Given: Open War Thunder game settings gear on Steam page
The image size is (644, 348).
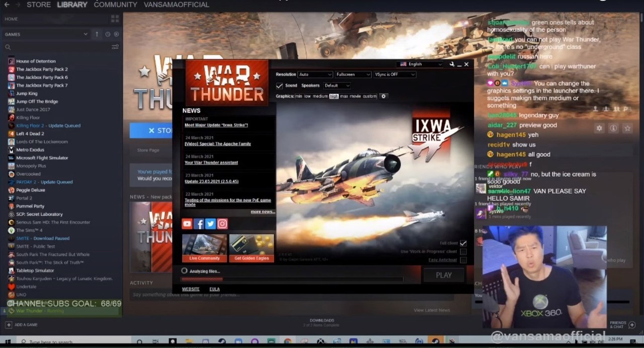Looking at the screenshot, I should tap(599, 128).
